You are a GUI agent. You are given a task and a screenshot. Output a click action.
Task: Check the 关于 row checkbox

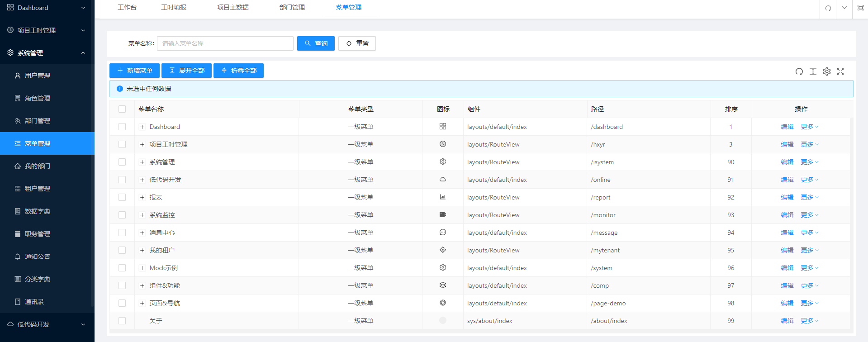click(x=122, y=321)
